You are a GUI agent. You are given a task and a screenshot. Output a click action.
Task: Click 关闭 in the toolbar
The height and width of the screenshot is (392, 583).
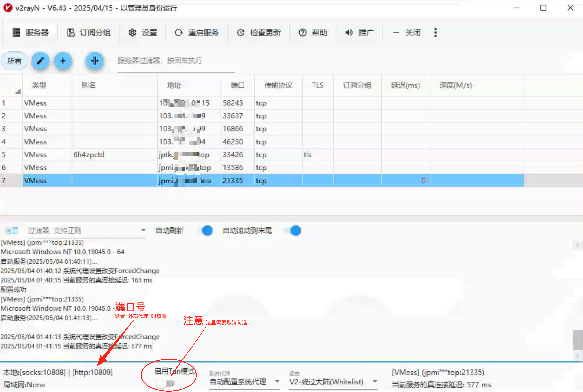[x=407, y=33]
